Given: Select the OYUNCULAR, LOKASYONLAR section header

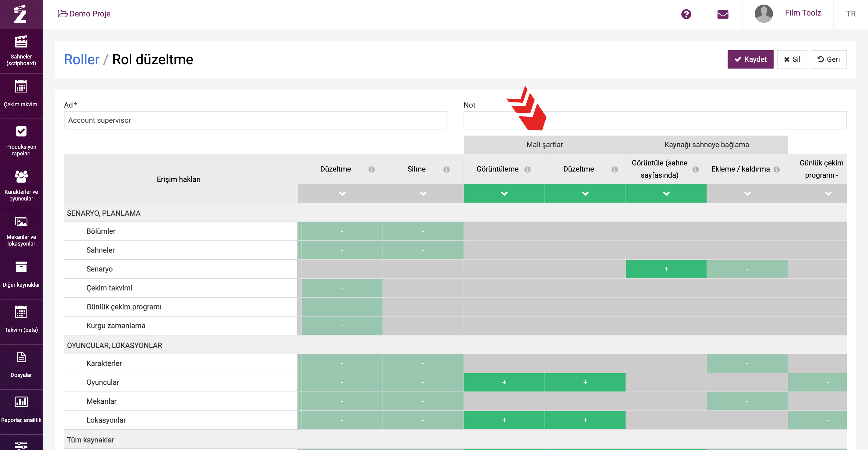Looking at the screenshot, I should (x=455, y=345).
